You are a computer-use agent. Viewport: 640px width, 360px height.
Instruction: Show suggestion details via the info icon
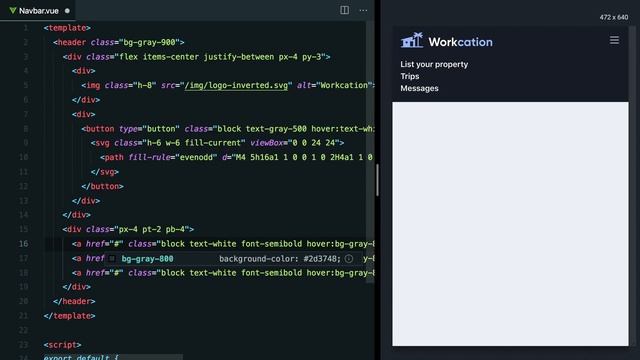349,259
